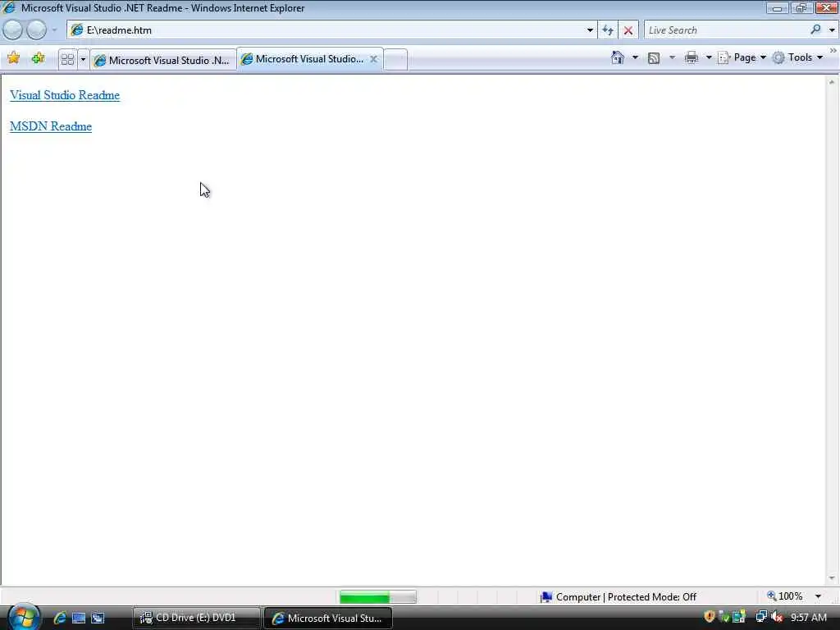Open a new blank tab
Image resolution: width=840 pixels, height=630 pixels.
[395, 59]
